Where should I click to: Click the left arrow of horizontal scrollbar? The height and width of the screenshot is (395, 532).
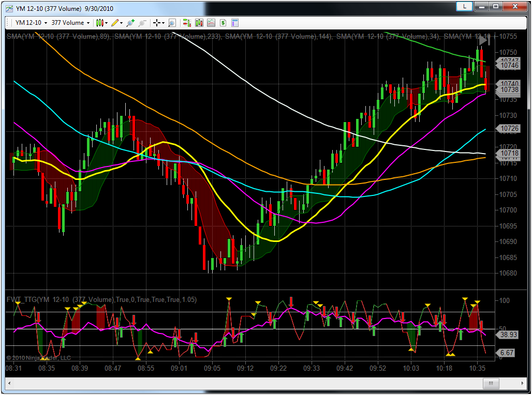click(x=10, y=383)
